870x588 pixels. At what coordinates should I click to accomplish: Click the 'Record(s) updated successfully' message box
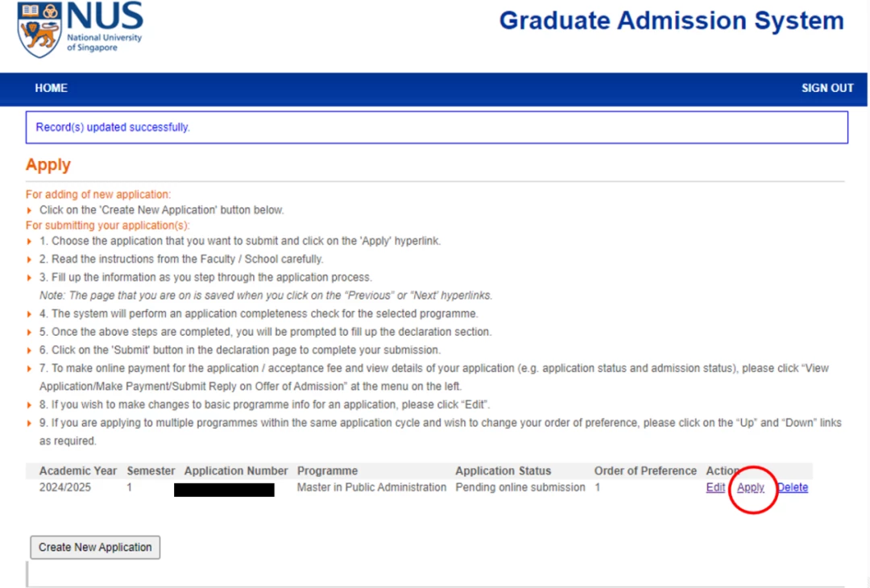(437, 127)
